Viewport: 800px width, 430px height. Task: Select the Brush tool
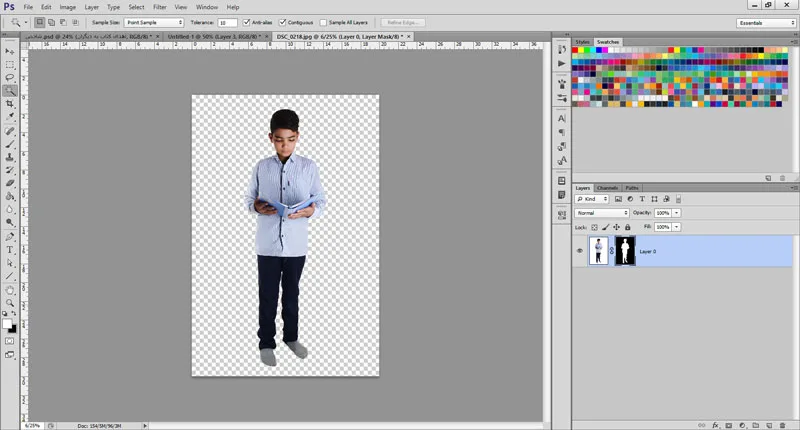10,144
